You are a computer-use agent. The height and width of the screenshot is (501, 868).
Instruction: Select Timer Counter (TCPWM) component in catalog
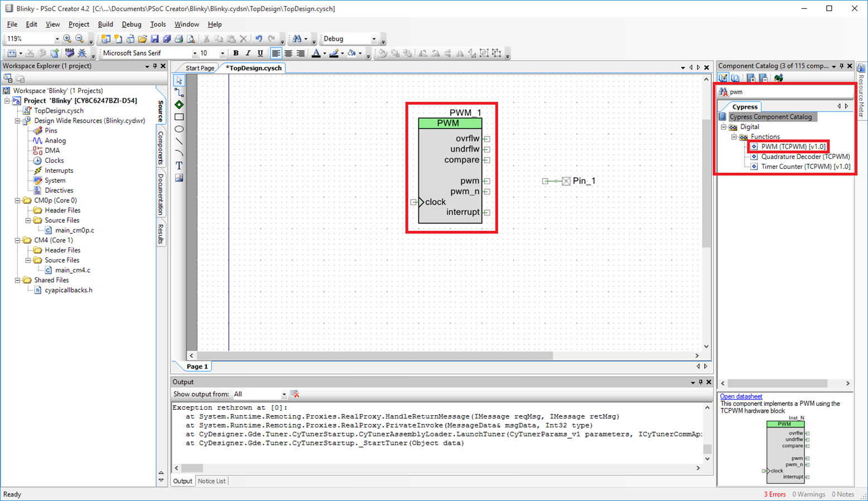[806, 167]
